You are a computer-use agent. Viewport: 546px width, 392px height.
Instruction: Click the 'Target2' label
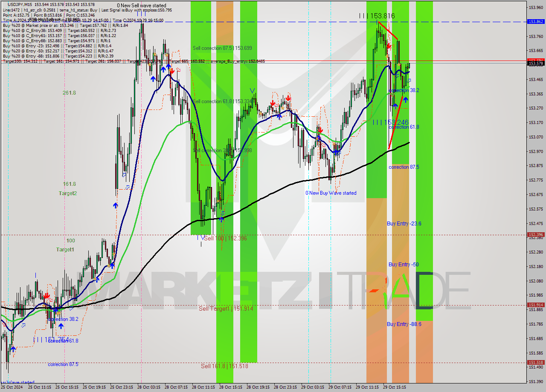68,193
